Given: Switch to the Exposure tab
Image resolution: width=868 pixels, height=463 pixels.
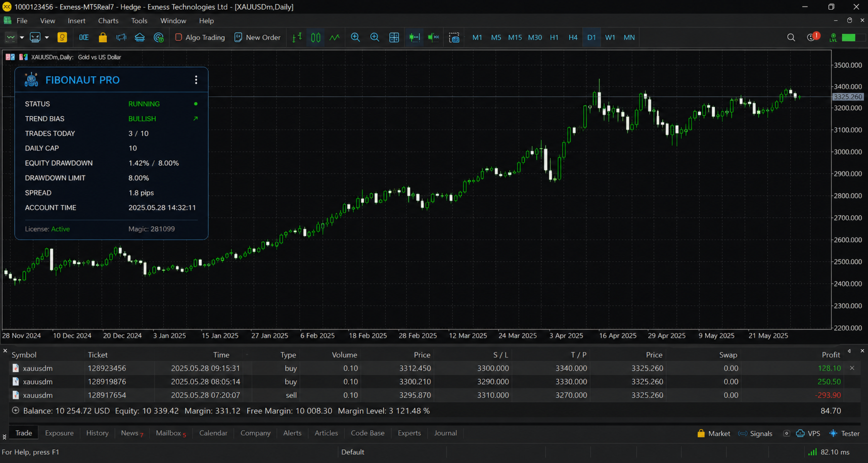Looking at the screenshot, I should 59,433.
